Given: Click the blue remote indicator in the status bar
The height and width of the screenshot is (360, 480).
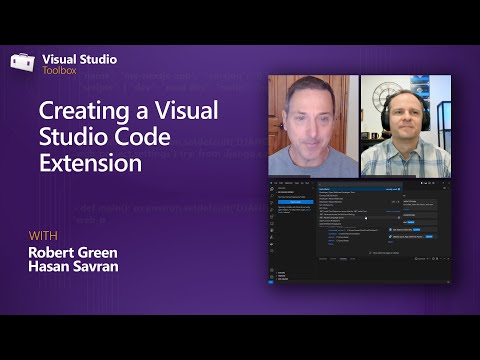Looking at the screenshot, I should [271, 282].
